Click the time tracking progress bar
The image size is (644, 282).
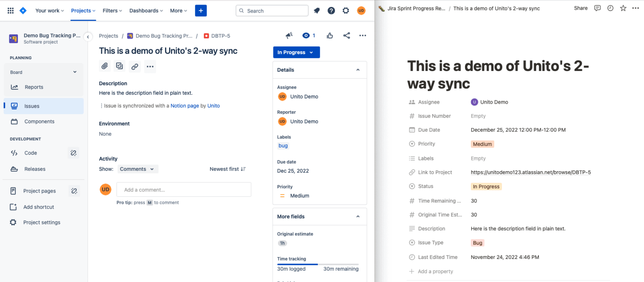point(317,264)
